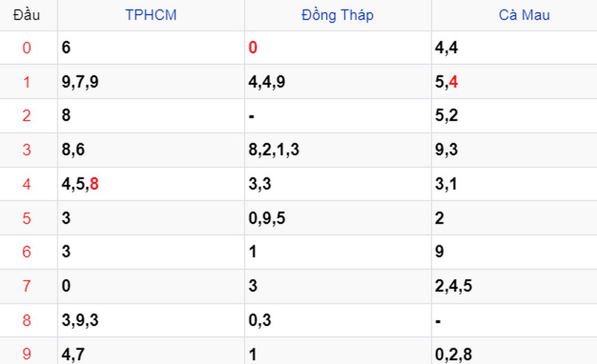Select row head number 3
The image size is (597, 364).
click(x=26, y=150)
